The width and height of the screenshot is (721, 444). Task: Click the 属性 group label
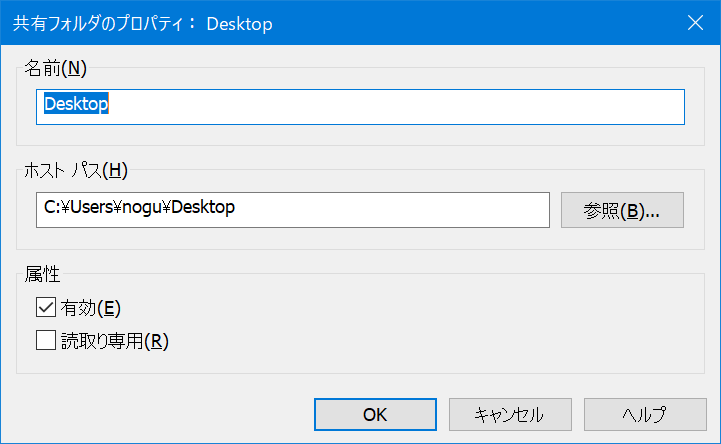(42, 274)
